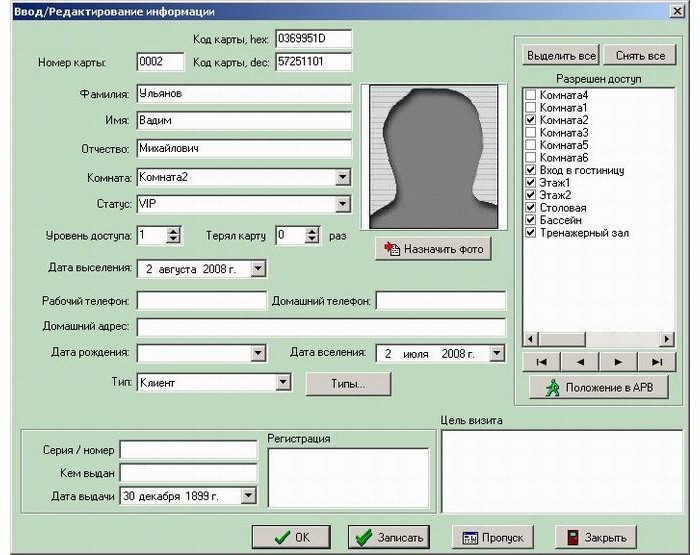The height and width of the screenshot is (555, 700).
Task: Open the Типы... dialog
Action: (347, 384)
